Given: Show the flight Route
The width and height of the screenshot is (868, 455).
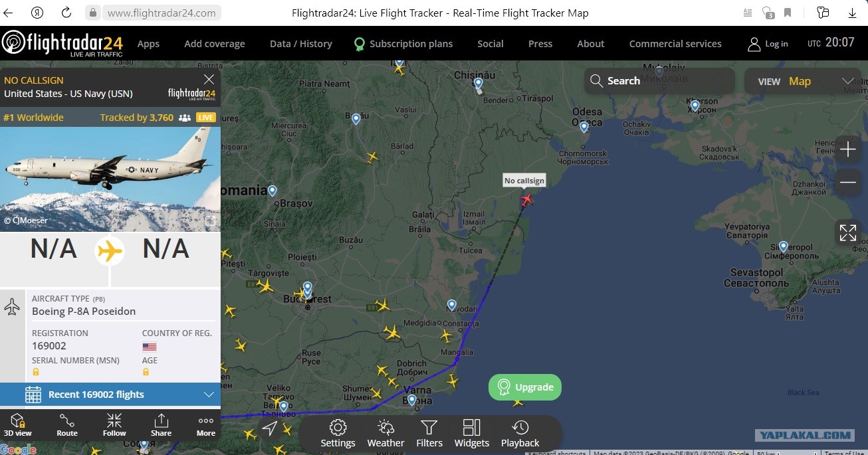Looking at the screenshot, I should [x=67, y=424].
